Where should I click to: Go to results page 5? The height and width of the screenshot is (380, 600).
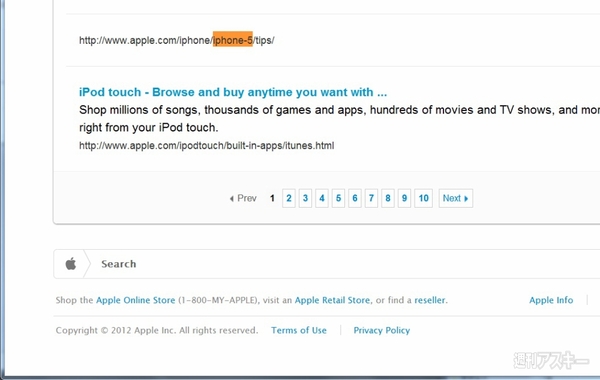(338, 198)
